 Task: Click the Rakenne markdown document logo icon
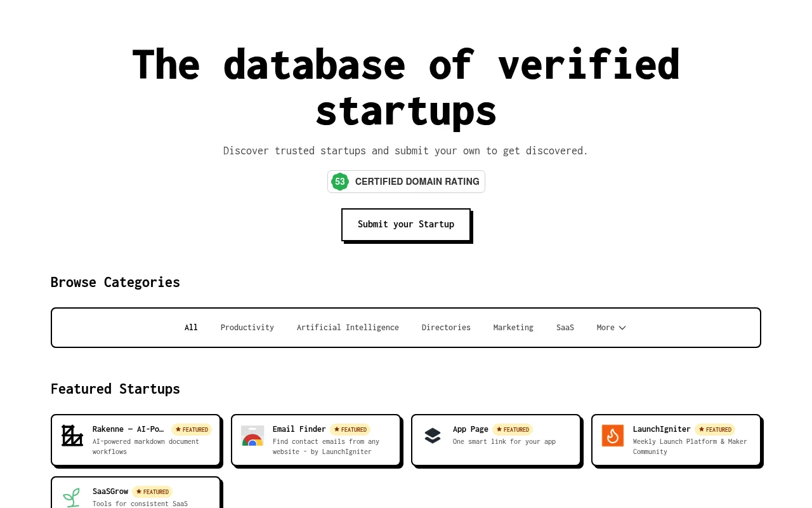click(x=72, y=436)
